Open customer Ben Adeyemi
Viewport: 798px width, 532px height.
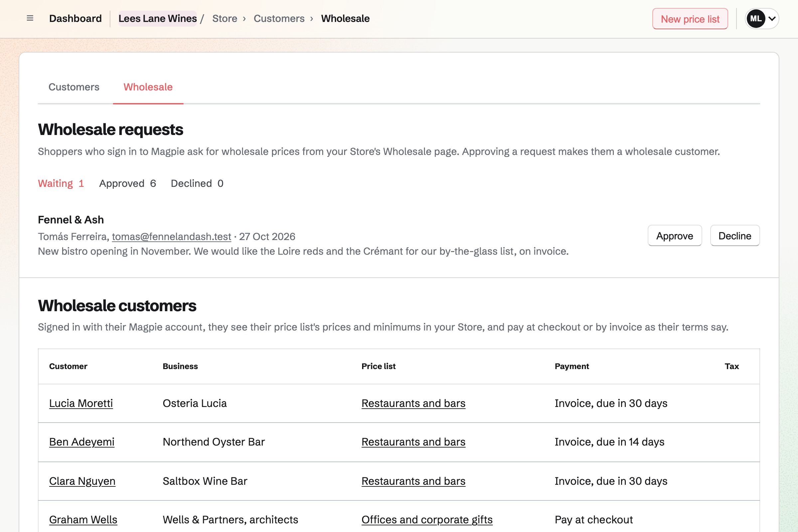82,442
